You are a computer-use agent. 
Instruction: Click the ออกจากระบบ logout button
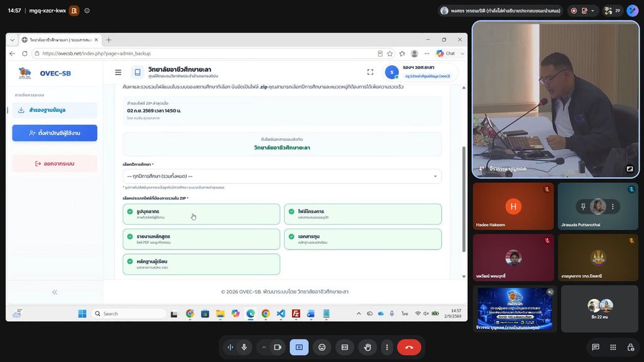[55, 163]
